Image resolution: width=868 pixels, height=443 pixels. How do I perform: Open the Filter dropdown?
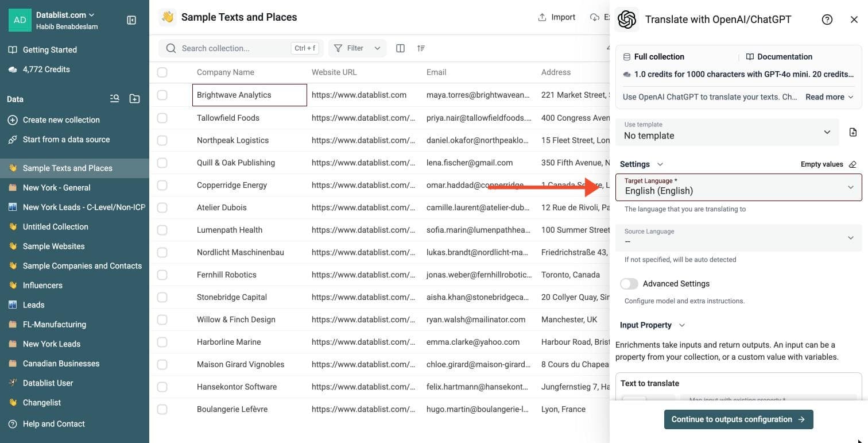click(357, 48)
